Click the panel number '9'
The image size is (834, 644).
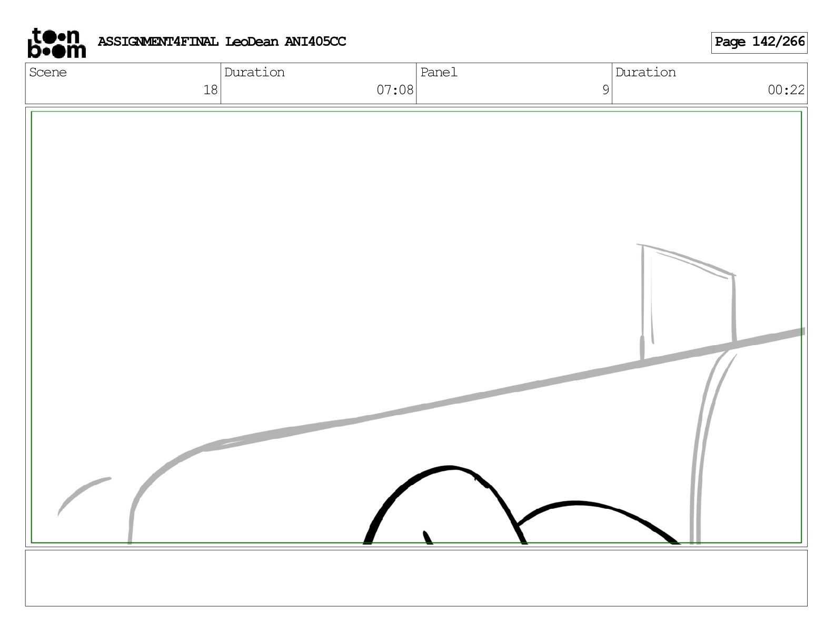click(x=605, y=90)
